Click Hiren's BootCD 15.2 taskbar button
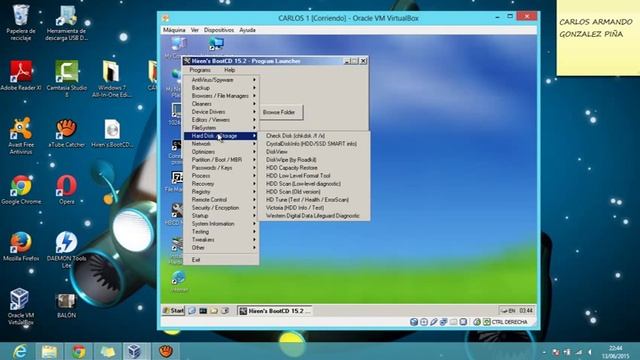Viewport: 640px width, 360px height. [275, 311]
